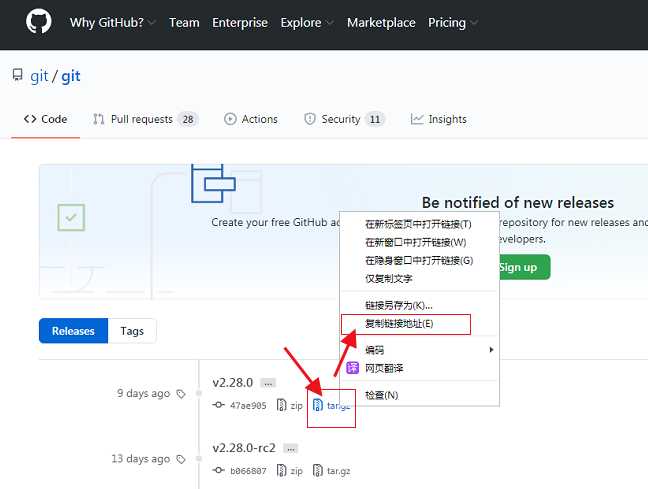Choose copy link address (E) entry
The image size is (648, 489).
pyautogui.click(x=418, y=324)
